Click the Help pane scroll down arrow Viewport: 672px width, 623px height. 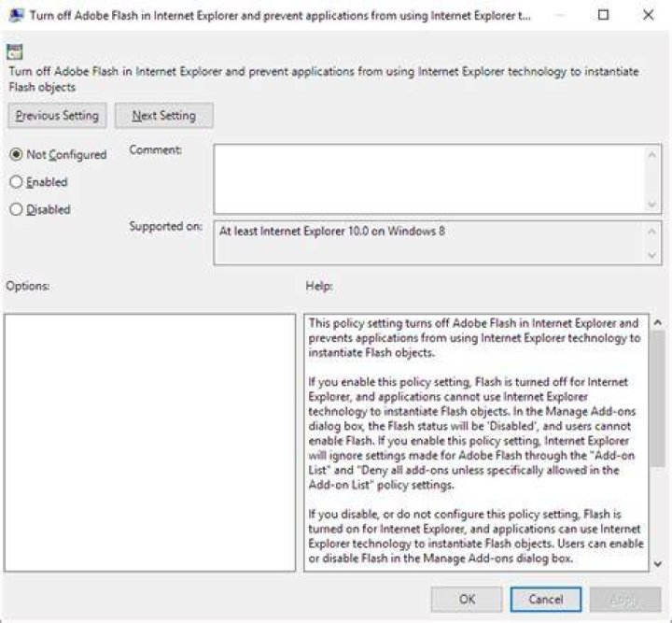tap(658, 564)
